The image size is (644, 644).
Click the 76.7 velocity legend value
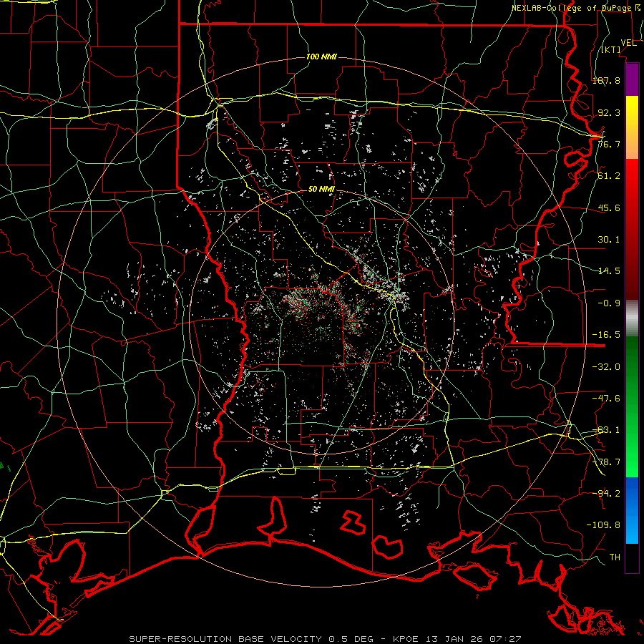pos(609,144)
